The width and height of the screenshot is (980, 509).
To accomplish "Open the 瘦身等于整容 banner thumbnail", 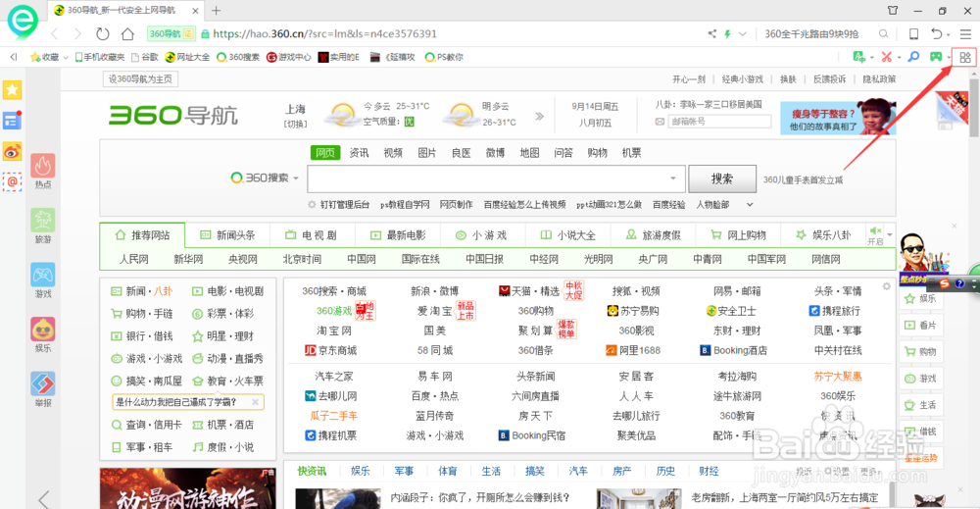I will click(838, 117).
